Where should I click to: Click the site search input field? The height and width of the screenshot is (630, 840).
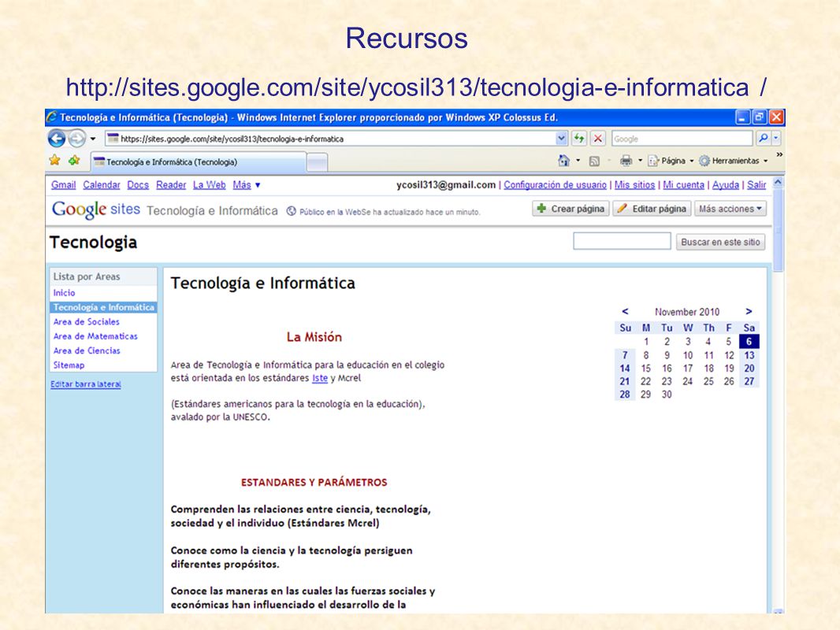tap(622, 242)
